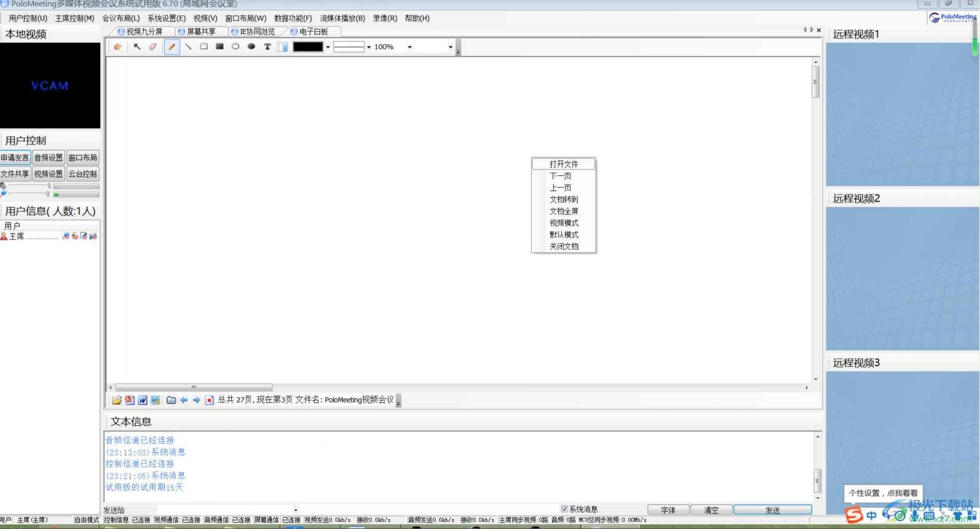Select the hollow rectangle tool
The height and width of the screenshot is (529, 980).
tap(204, 47)
